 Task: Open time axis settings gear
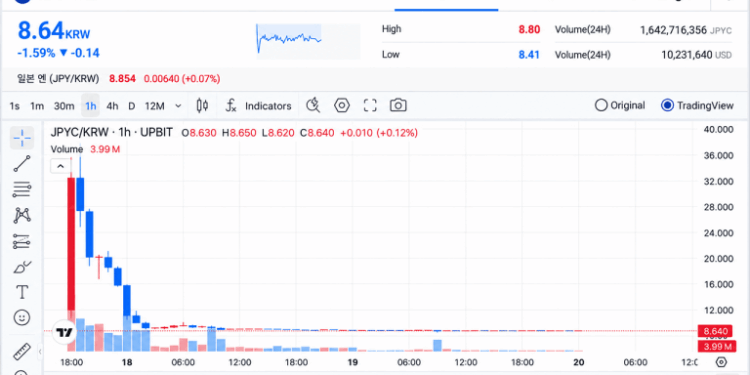(x=722, y=362)
